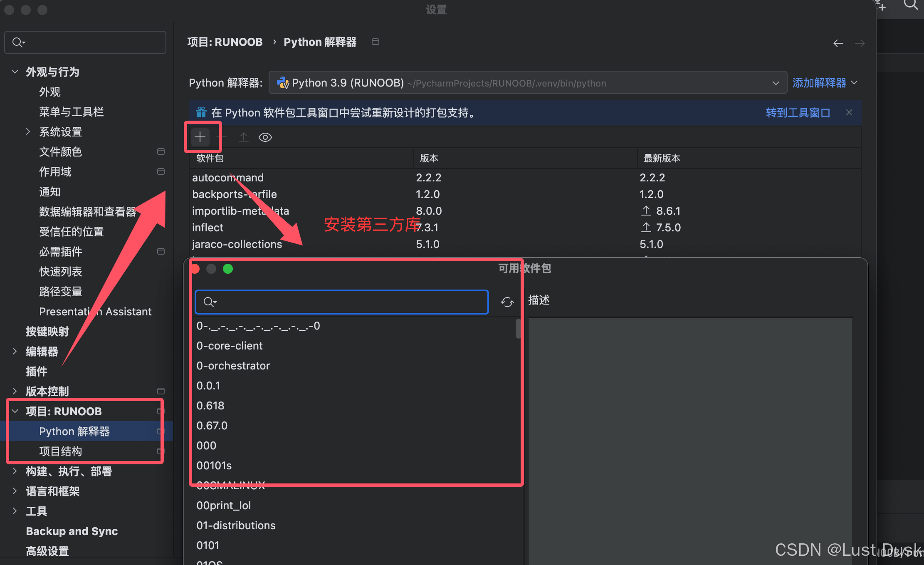Screen dimensions: 924x565
Task: Click the magnifier icon in top right corner
Action: pyautogui.click(x=911, y=5)
